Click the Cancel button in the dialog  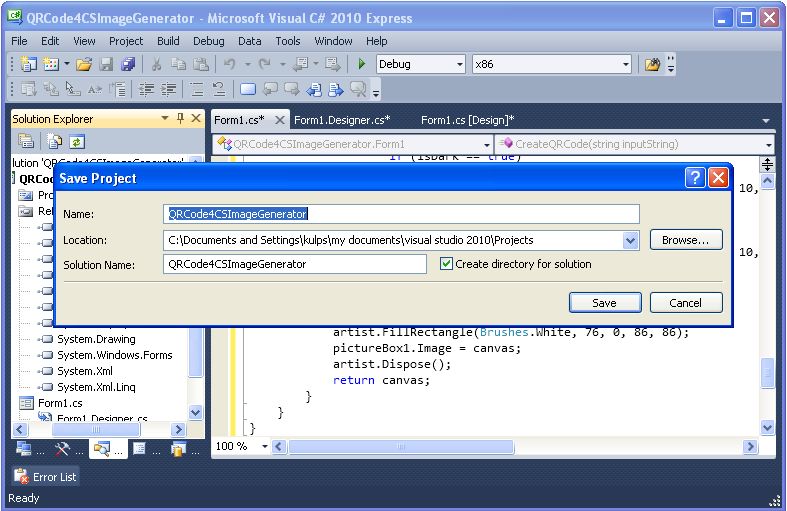point(686,303)
